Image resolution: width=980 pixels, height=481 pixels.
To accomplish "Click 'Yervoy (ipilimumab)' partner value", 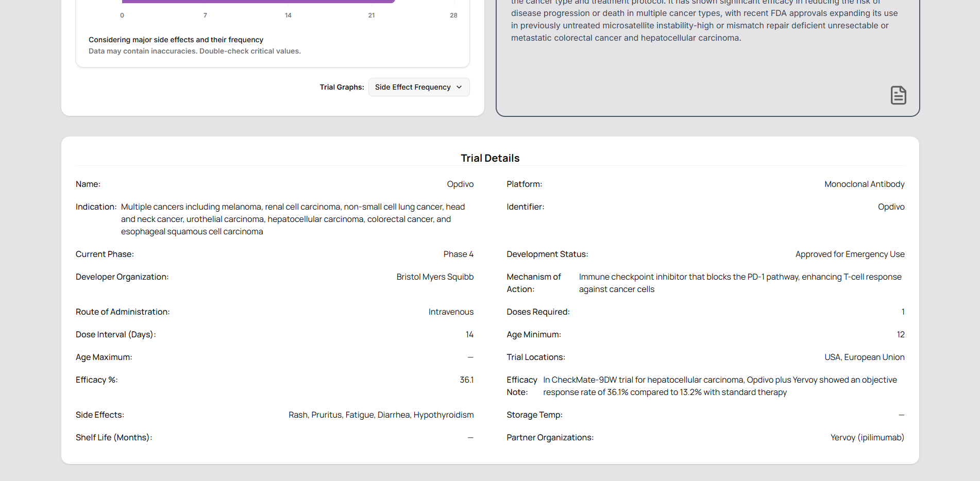I will 867,438.
